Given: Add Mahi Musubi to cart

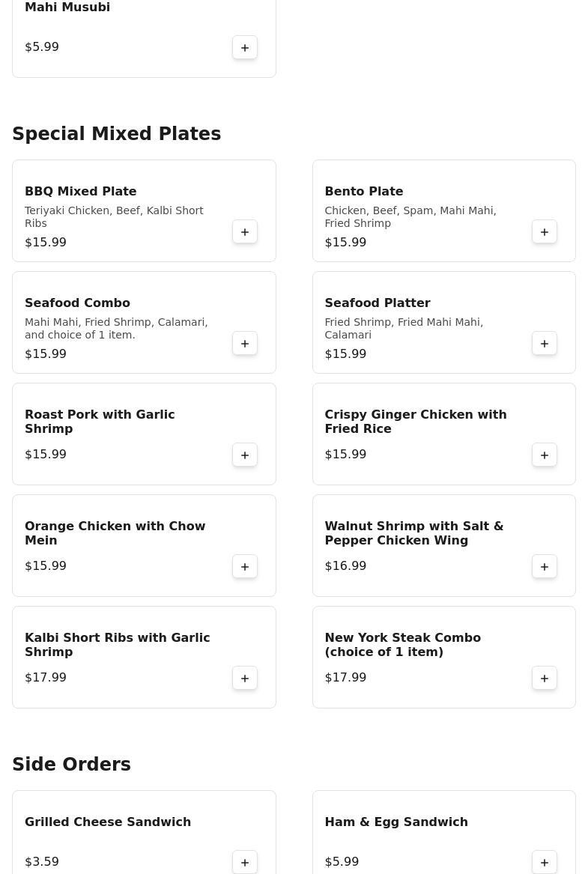Looking at the screenshot, I should [x=245, y=48].
